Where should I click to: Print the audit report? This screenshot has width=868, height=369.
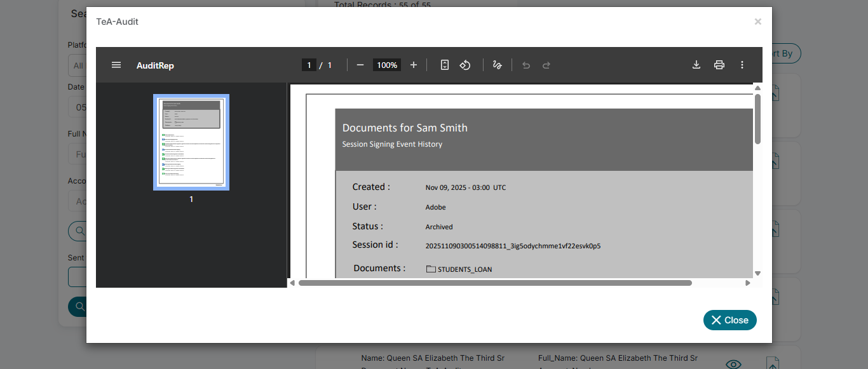tap(719, 65)
